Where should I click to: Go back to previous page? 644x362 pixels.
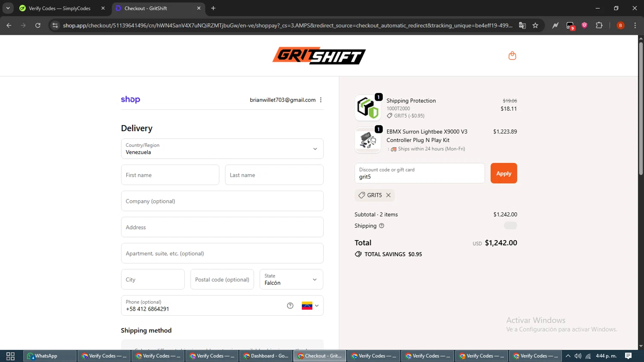(9, 25)
